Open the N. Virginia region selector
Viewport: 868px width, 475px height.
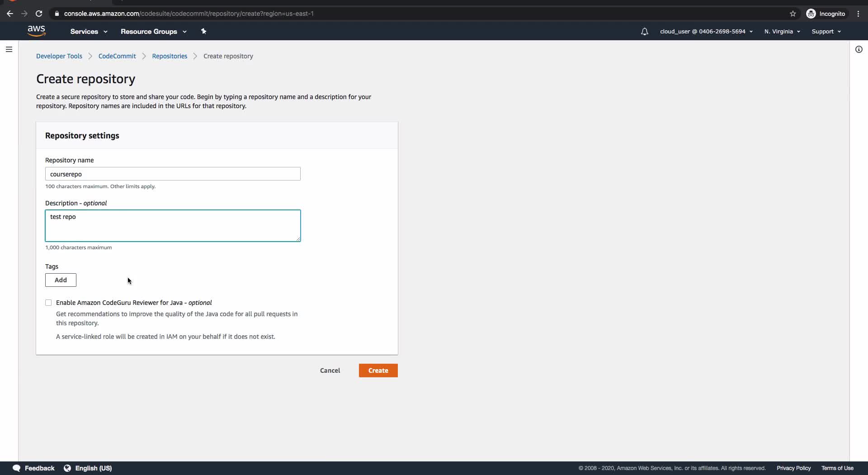[x=782, y=32]
